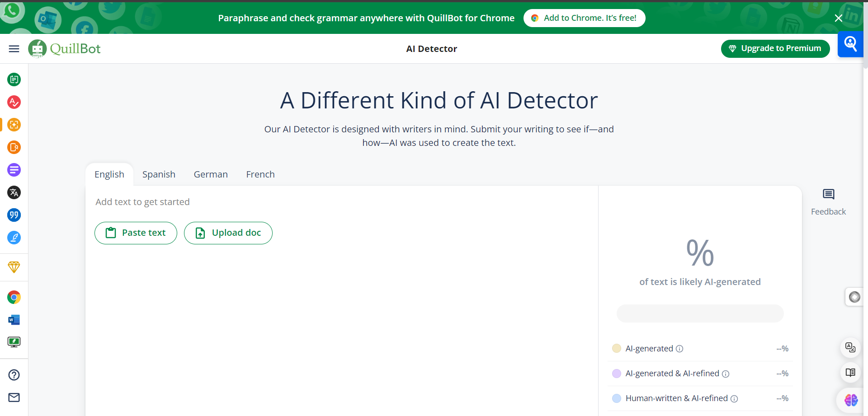Open the Plagiarism Checker sidebar icon
The image size is (868, 416).
(14, 147)
